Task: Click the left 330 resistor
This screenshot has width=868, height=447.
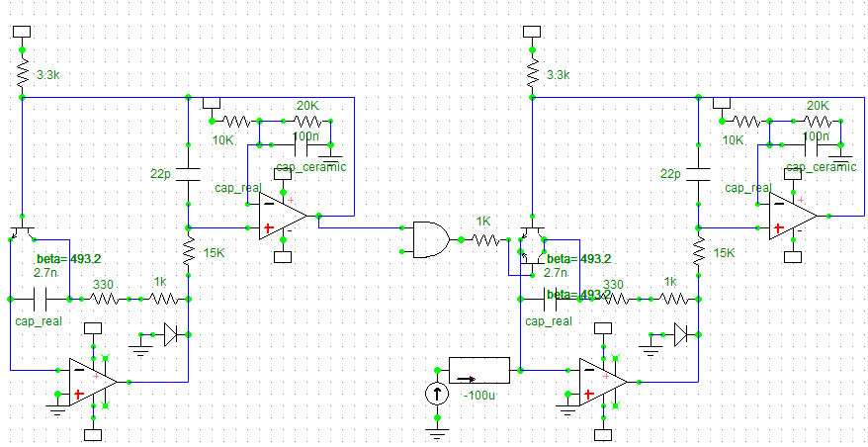Action: click(105, 297)
